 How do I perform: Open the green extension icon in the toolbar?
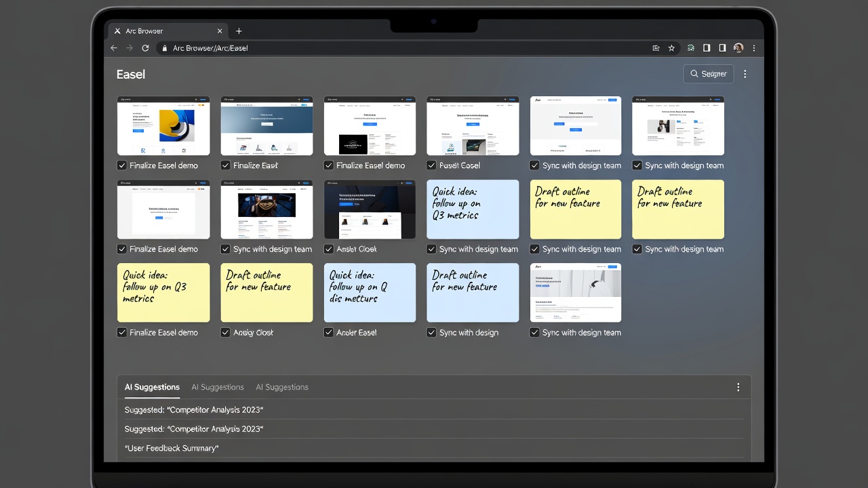pyautogui.click(x=690, y=48)
